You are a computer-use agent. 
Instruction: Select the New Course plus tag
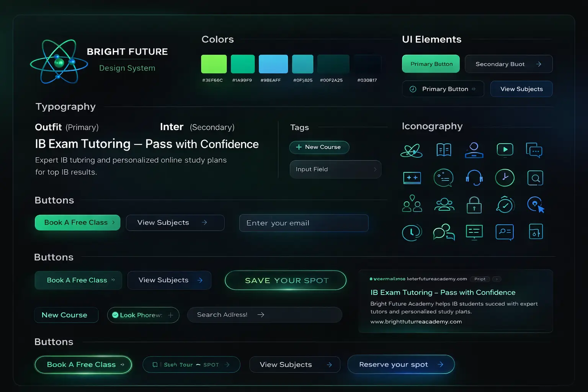[x=319, y=147]
